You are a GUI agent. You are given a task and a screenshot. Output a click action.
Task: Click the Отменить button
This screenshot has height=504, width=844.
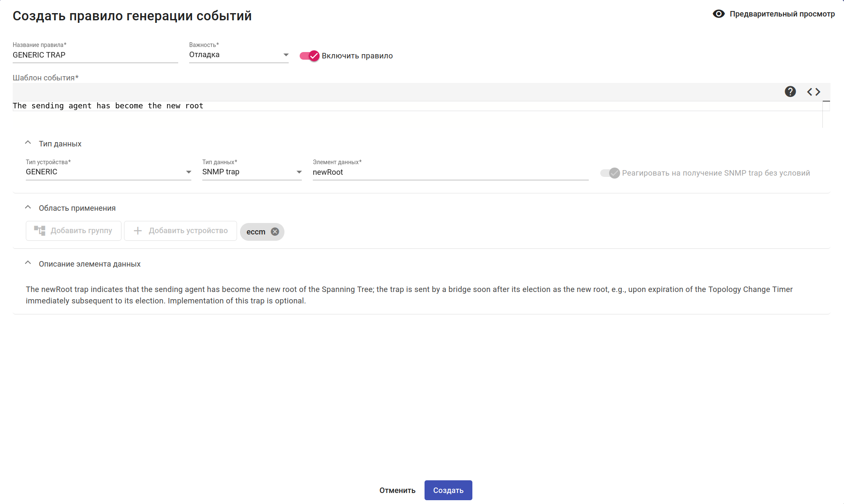(x=397, y=490)
